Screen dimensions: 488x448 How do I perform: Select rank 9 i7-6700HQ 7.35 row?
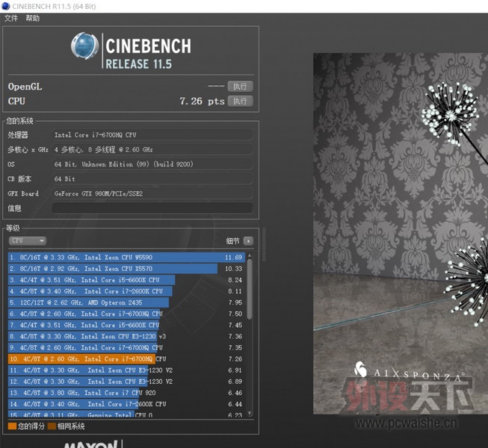coord(126,348)
